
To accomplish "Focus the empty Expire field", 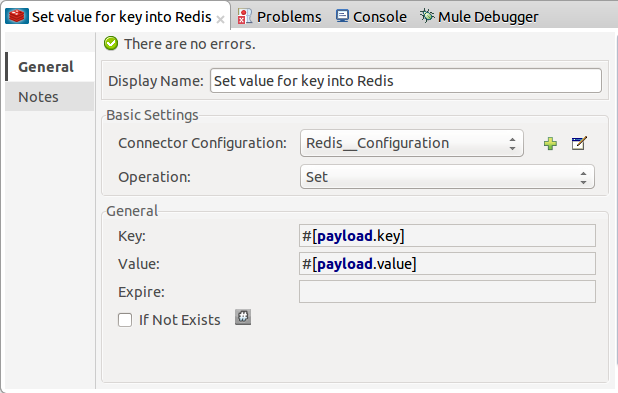I will tap(447, 292).
